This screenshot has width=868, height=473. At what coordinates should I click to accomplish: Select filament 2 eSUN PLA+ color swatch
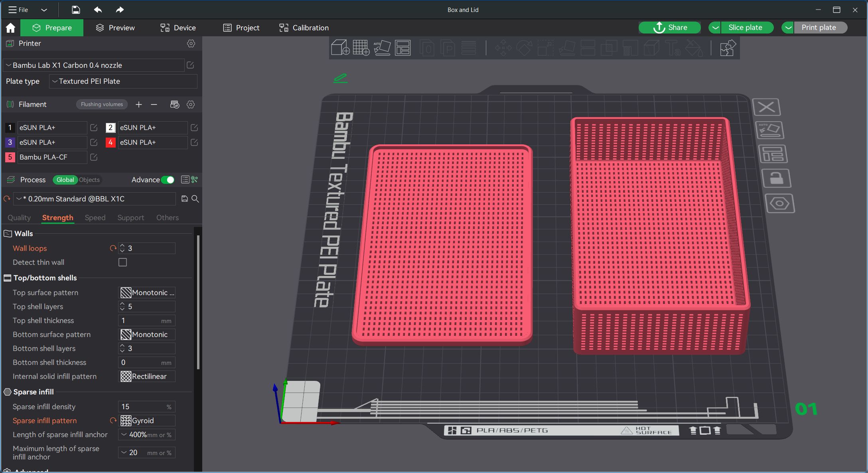110,127
